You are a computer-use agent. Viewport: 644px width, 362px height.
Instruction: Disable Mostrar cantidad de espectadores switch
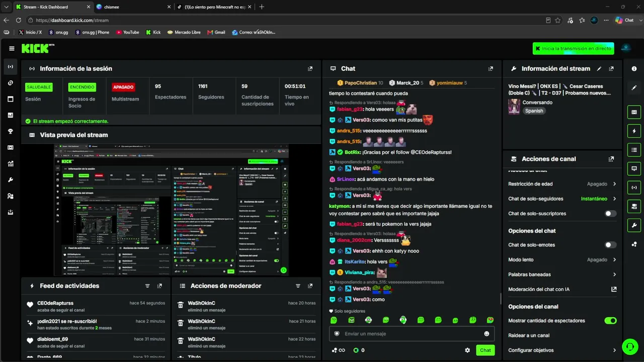click(x=610, y=321)
